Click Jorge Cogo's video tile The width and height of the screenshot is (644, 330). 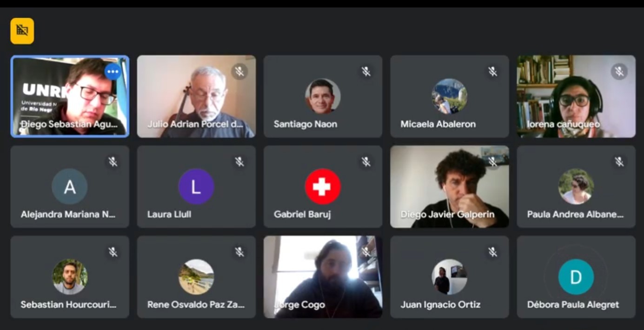pyautogui.click(x=323, y=277)
